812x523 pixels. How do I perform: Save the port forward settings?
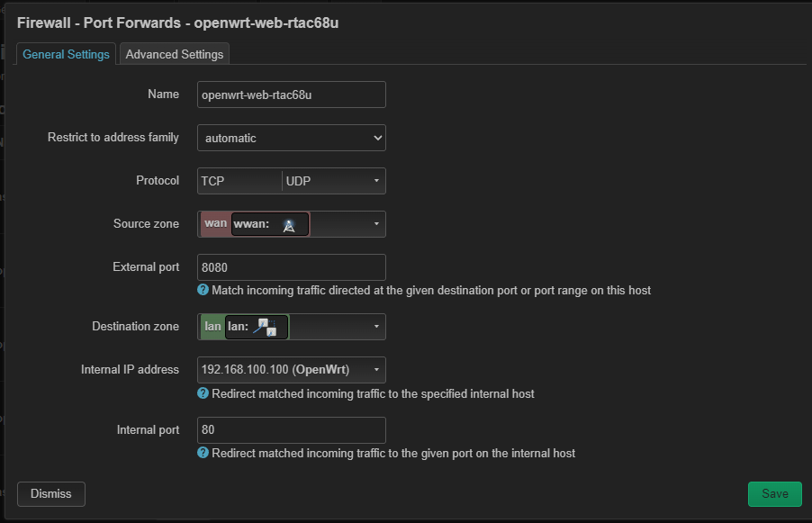point(775,494)
